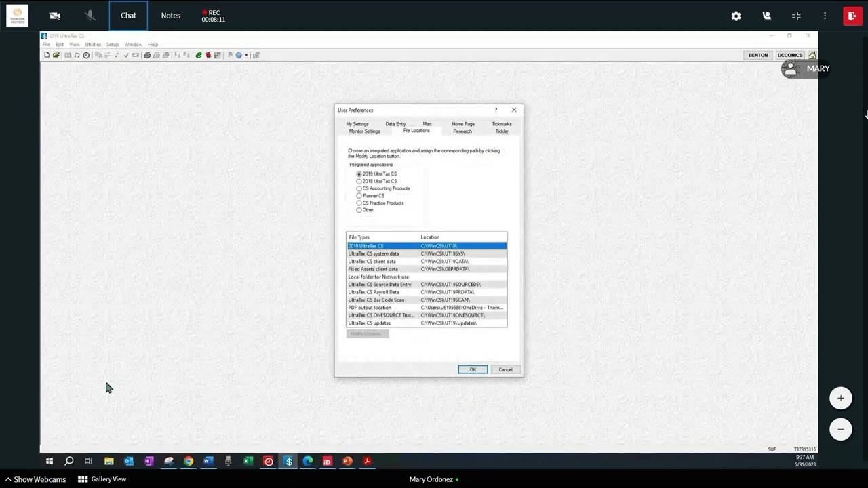Open the Utilities menu

tap(93, 45)
